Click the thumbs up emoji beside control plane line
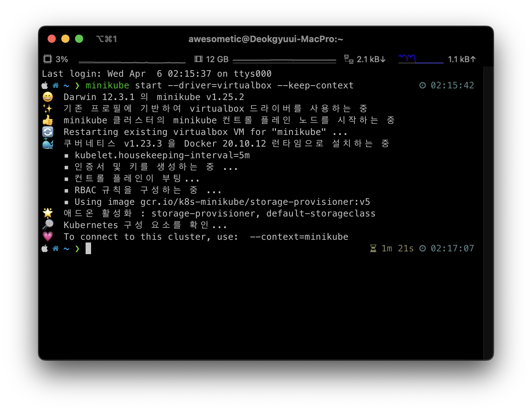This screenshot has width=532, height=411. [48, 120]
